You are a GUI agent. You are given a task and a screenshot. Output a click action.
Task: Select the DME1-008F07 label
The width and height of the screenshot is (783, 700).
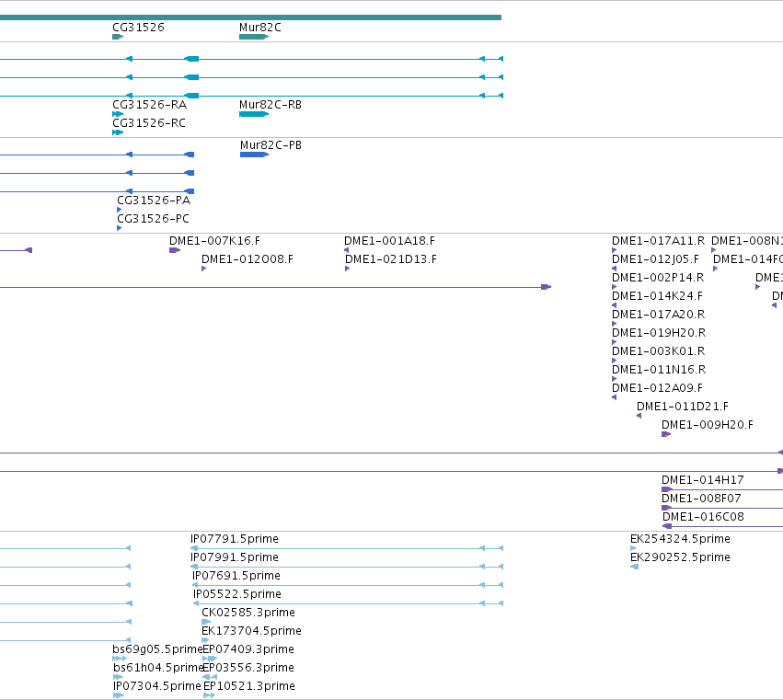pyautogui.click(x=701, y=499)
